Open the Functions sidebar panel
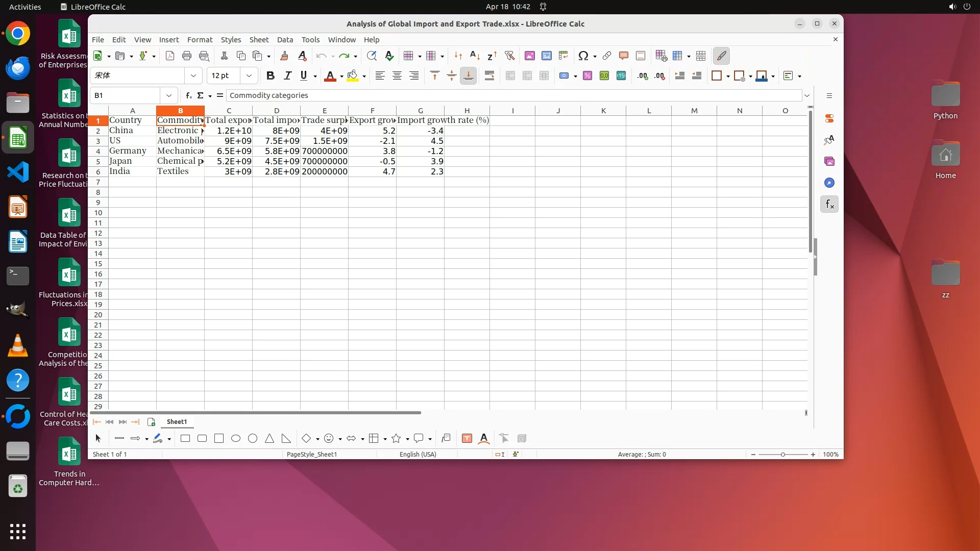980x551 pixels. click(829, 205)
